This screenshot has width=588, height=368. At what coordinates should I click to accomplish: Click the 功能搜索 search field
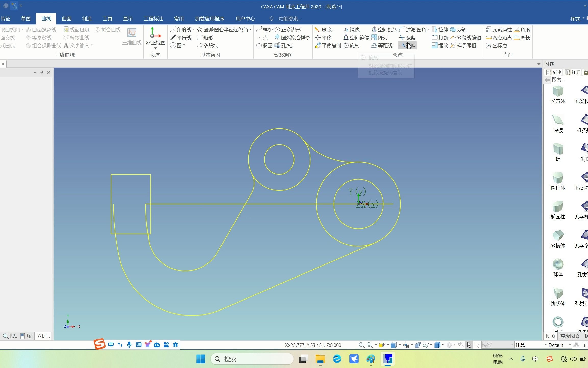pos(289,19)
